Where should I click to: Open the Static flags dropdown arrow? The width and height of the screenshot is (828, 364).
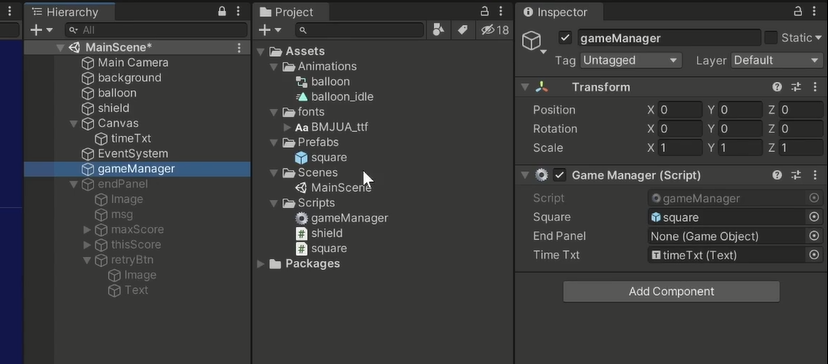(x=818, y=38)
